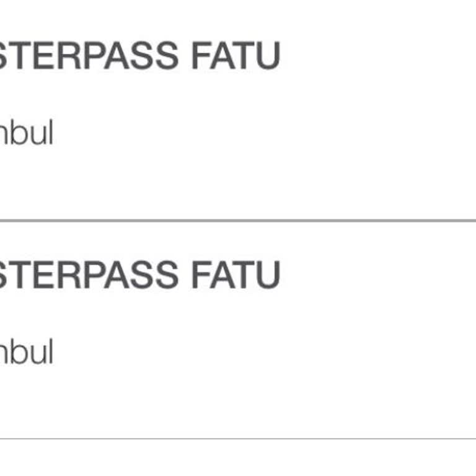476x476 pixels.
Task: Click empty area right of lower FATU title
Action: pos(378,275)
